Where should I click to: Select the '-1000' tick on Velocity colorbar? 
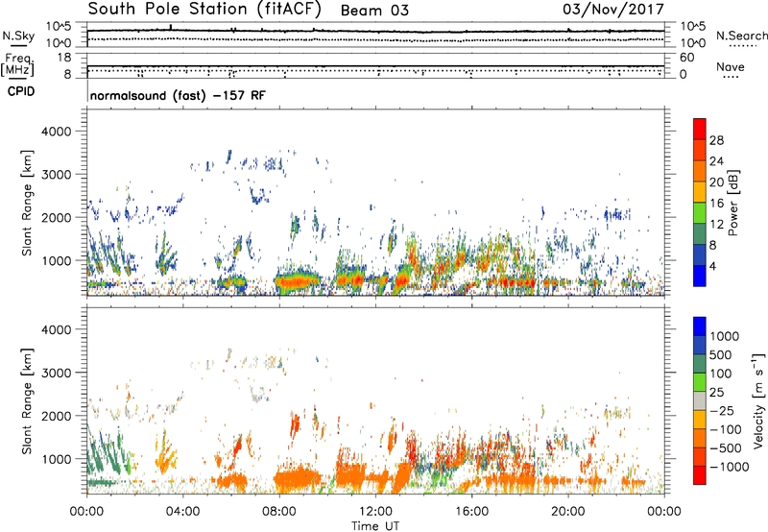pos(729,467)
